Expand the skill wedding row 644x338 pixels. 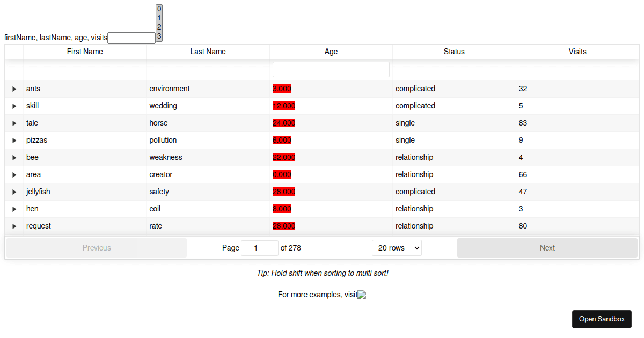pyautogui.click(x=14, y=106)
